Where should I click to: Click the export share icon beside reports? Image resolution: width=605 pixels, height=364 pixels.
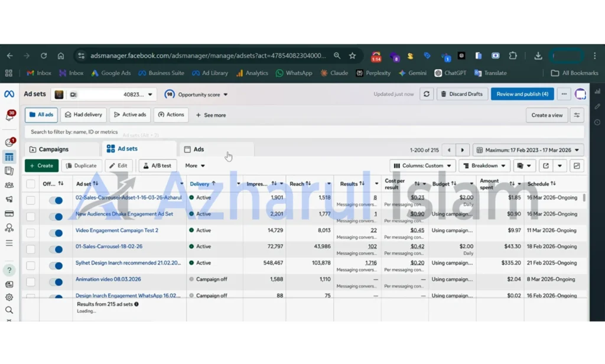click(x=545, y=165)
